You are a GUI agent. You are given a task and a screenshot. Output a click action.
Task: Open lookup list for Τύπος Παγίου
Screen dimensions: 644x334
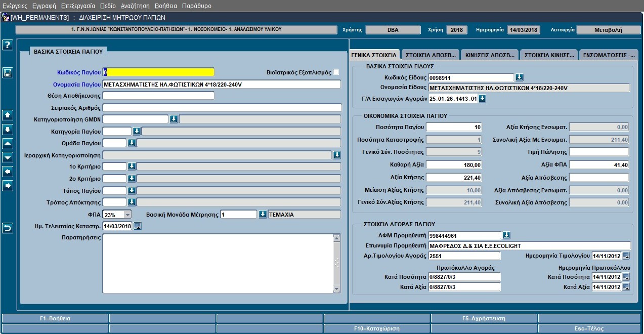pos(132,191)
